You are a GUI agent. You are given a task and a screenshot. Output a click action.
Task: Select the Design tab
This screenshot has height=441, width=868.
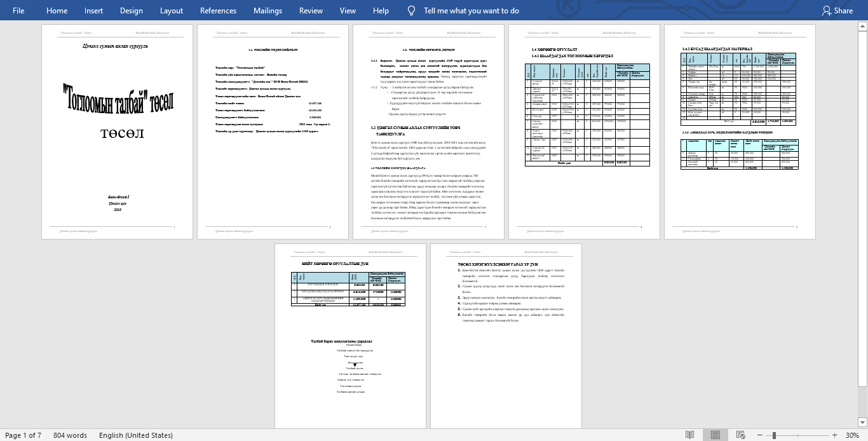coord(131,10)
